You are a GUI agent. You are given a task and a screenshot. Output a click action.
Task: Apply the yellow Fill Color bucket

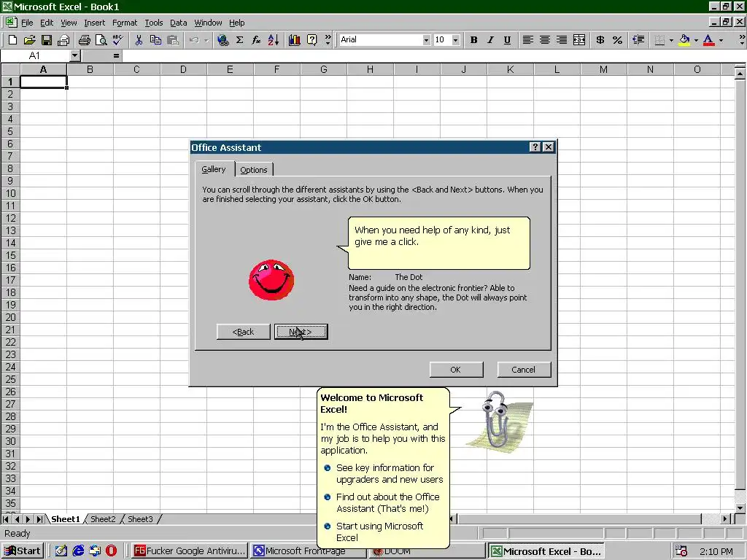[x=684, y=40]
